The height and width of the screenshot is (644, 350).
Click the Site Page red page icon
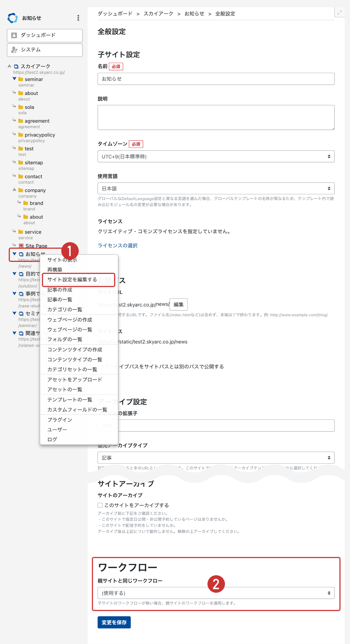coord(21,246)
